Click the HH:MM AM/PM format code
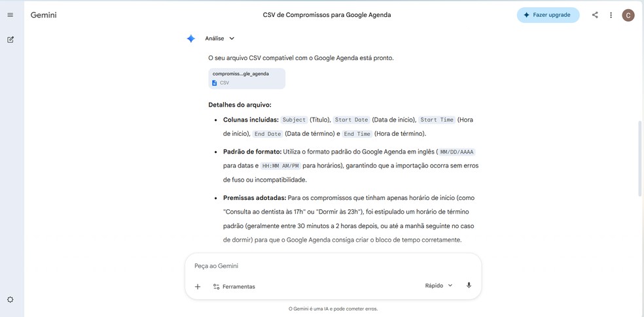The image size is (644, 317). click(281, 166)
